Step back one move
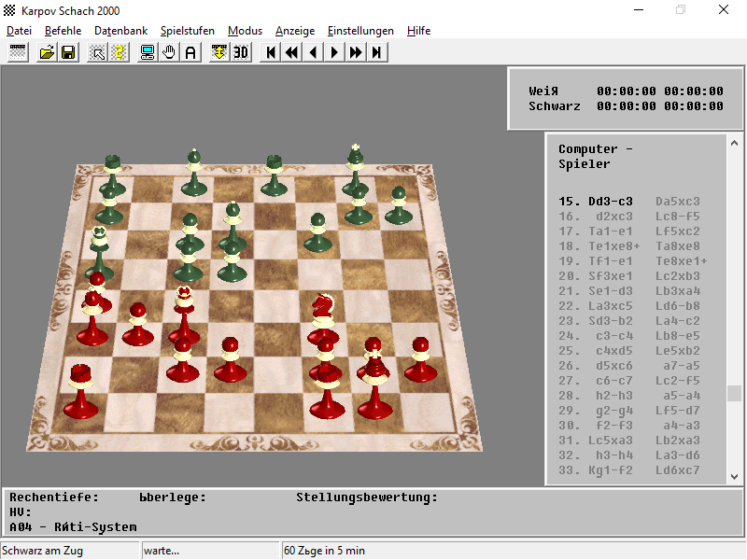The image size is (747, 560). pos(313,52)
